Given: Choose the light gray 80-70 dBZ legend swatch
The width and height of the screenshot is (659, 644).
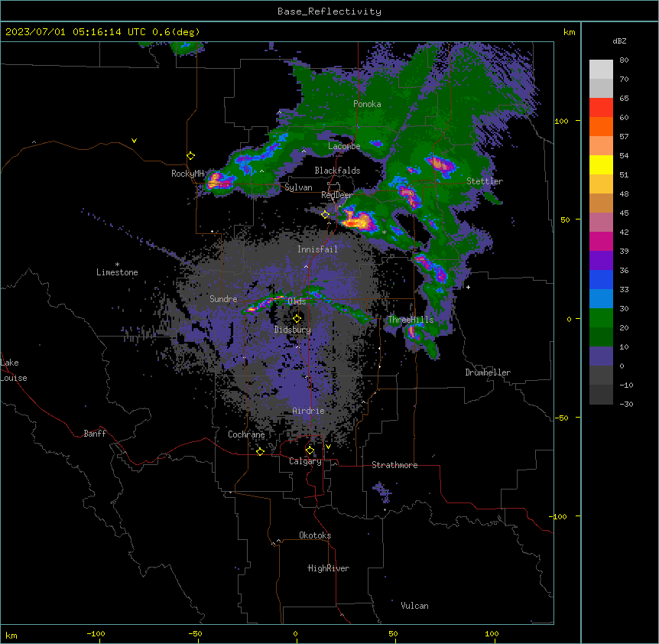Looking at the screenshot, I should pyautogui.click(x=601, y=70).
